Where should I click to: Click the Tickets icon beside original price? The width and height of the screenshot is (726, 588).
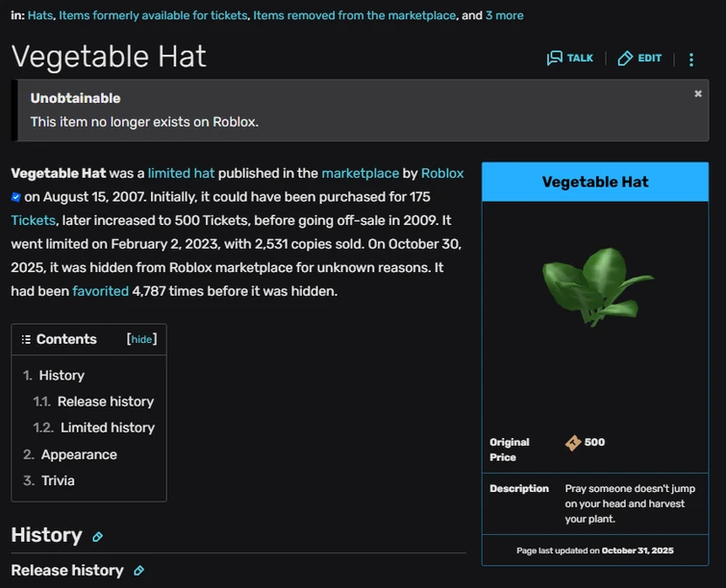573,443
